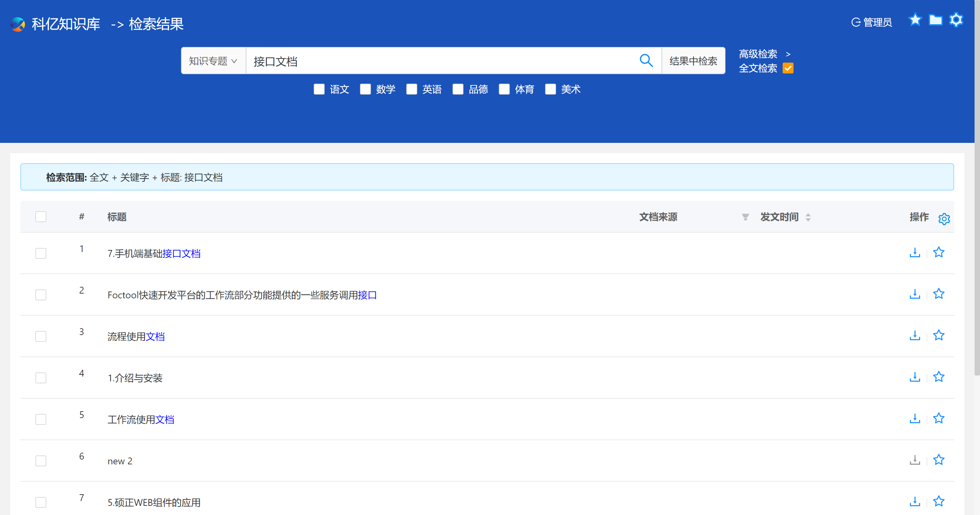Open the folder icon in header
The image size is (980, 515).
[935, 20]
